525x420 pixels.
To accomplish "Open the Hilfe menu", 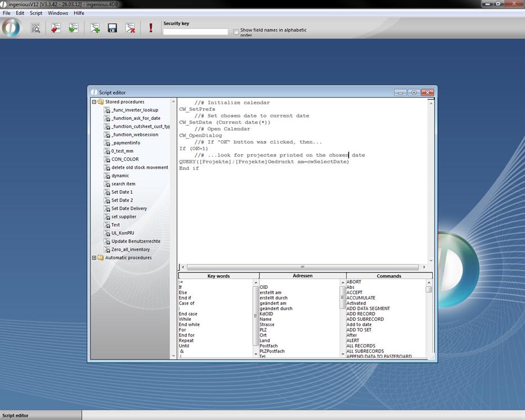I will 79,13.
